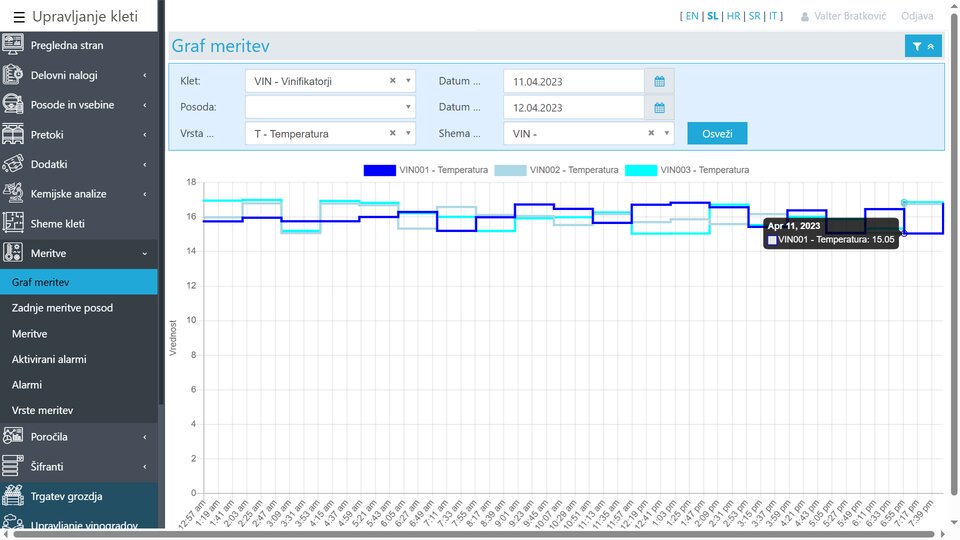Open the Posoda dropdown

(x=329, y=107)
